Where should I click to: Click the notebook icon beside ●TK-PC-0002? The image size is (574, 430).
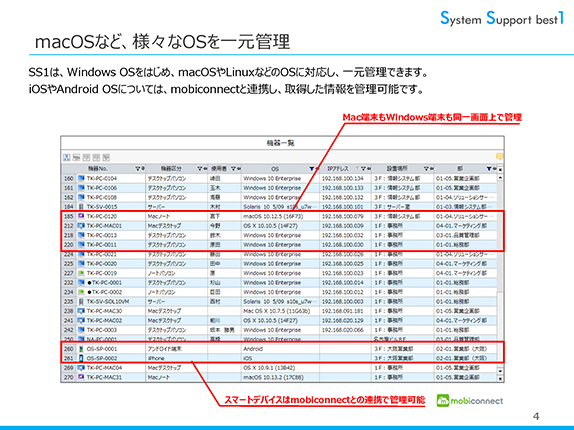click(x=81, y=292)
